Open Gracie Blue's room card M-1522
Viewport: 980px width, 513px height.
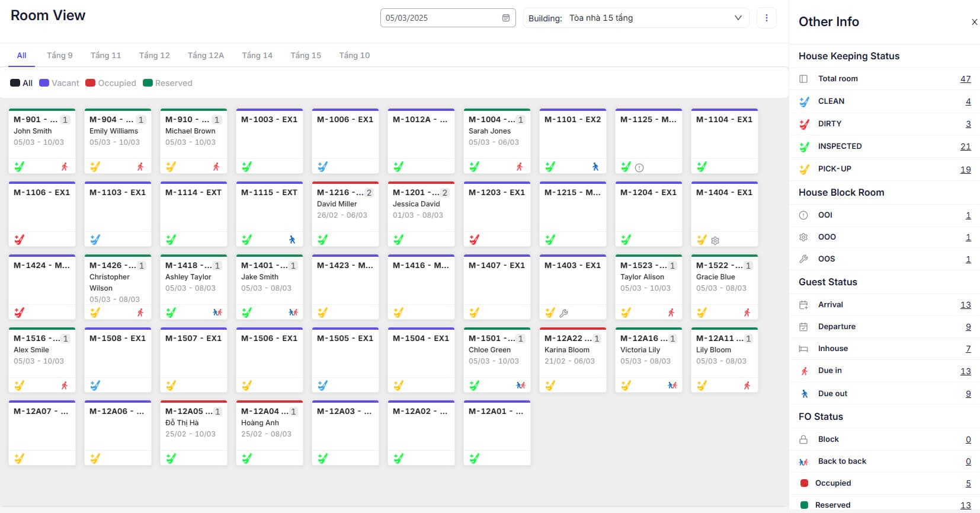click(x=725, y=287)
